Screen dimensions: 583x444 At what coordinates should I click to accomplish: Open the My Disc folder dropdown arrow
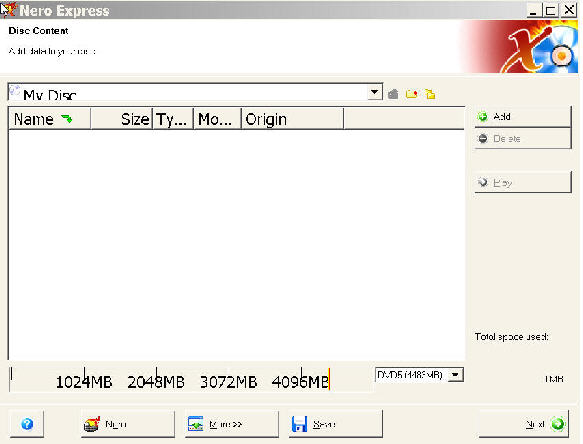coord(375,92)
